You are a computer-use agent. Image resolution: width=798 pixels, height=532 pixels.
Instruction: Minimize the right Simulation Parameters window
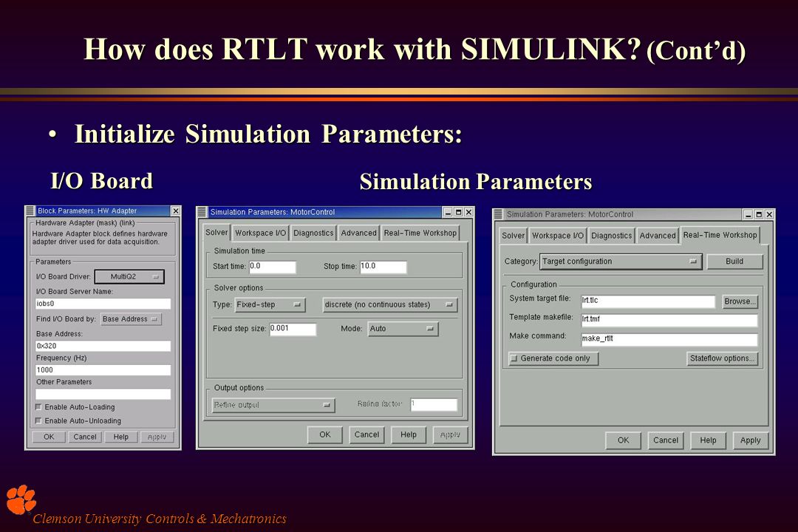click(x=748, y=214)
